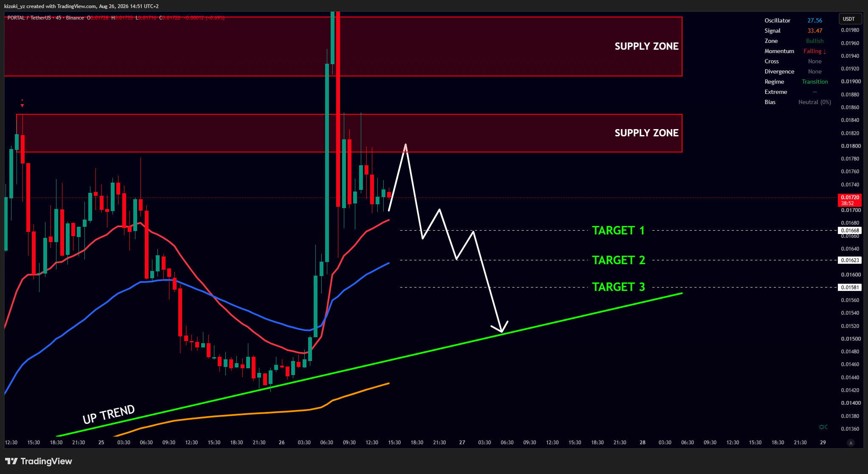Select the UP TREND text label
Image resolution: width=868 pixels, height=474 pixels.
(109, 415)
